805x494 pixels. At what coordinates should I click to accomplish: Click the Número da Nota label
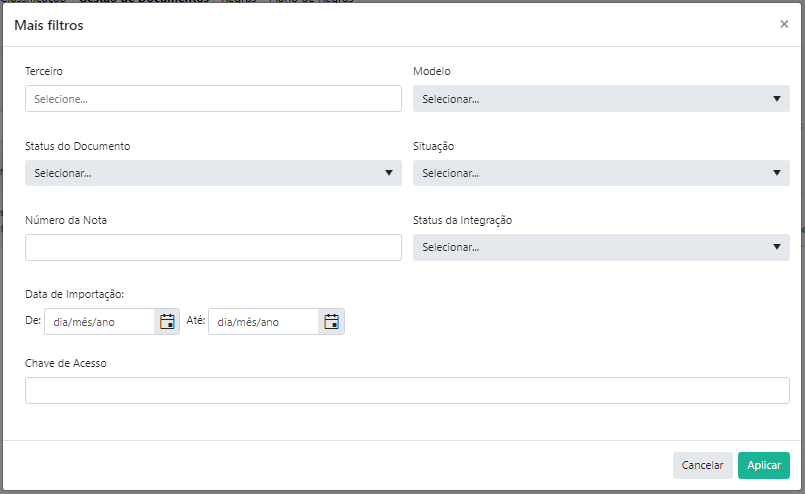point(66,220)
